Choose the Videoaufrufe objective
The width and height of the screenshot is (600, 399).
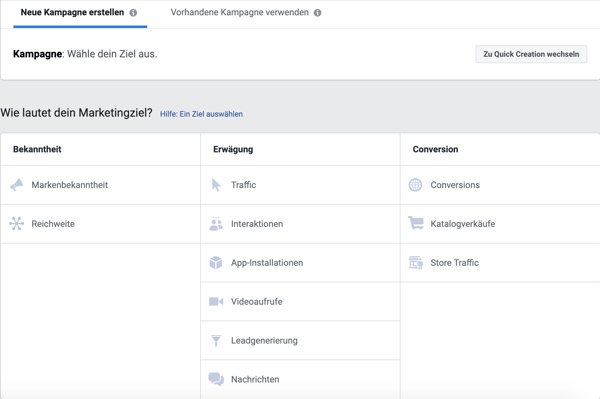[x=300, y=302]
